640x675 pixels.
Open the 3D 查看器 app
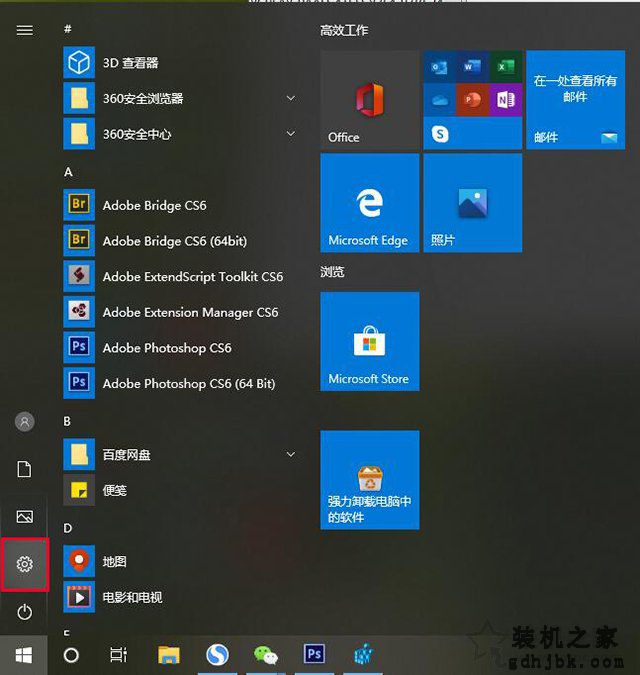click(x=180, y=63)
